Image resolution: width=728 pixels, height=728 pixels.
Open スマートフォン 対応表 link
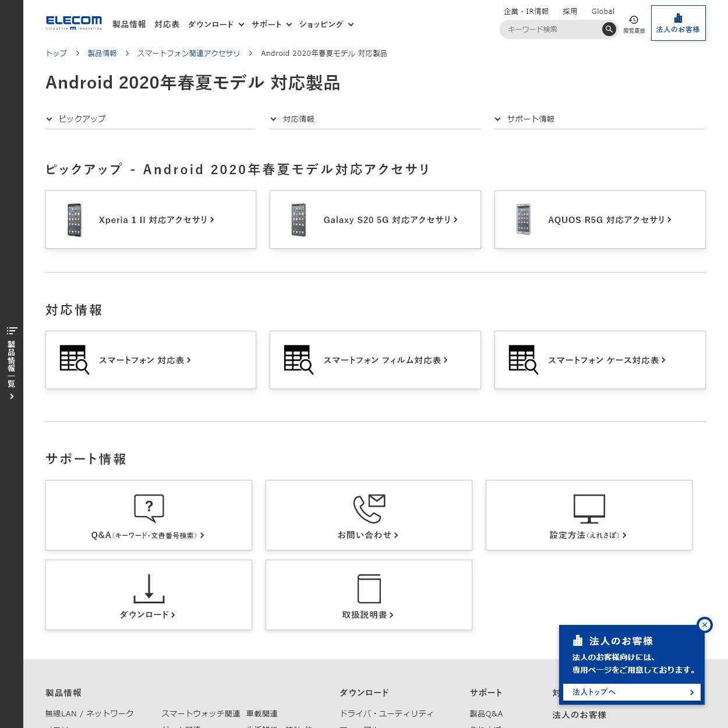click(x=151, y=360)
